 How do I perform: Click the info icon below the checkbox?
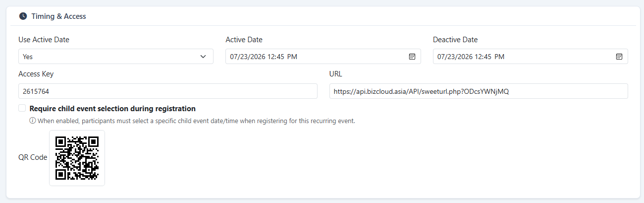coord(33,121)
